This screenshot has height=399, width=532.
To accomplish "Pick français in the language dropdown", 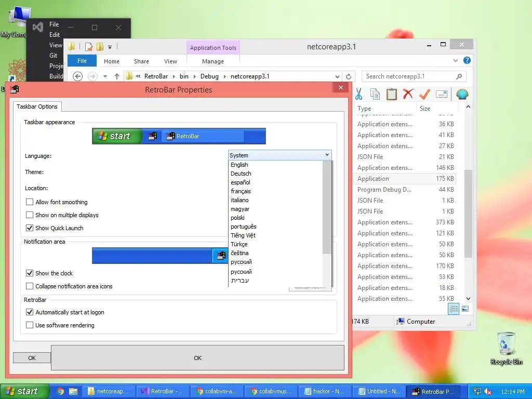I will coord(276,191).
